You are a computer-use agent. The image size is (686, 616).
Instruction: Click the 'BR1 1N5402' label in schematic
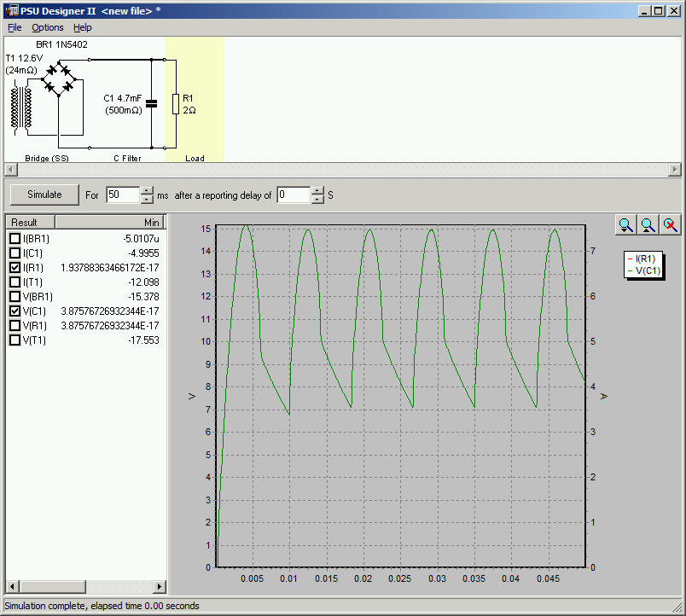point(61,44)
